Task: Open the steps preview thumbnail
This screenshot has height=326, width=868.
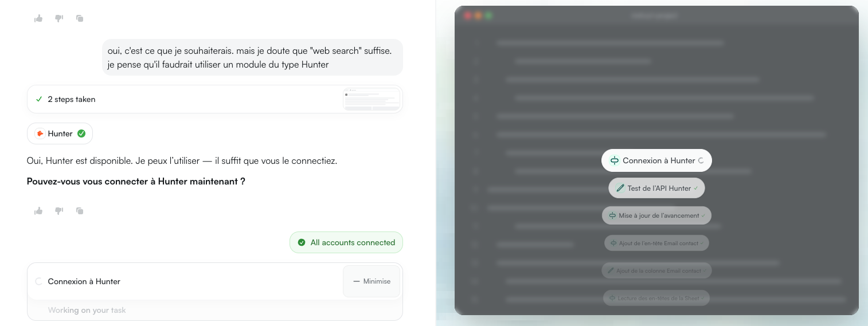Action: click(x=371, y=99)
